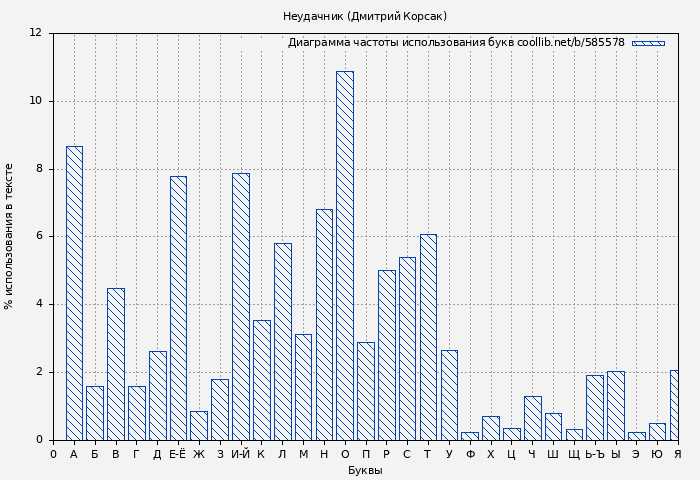The width and height of the screenshot is (700, 480).
Task: Click the y-axis title % использования в тексте
Action: tap(10, 236)
